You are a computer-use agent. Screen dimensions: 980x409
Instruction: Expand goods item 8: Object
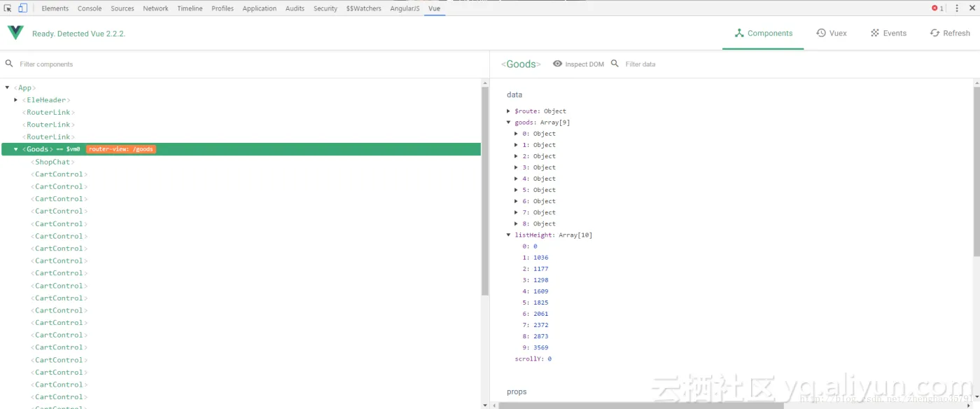(517, 223)
